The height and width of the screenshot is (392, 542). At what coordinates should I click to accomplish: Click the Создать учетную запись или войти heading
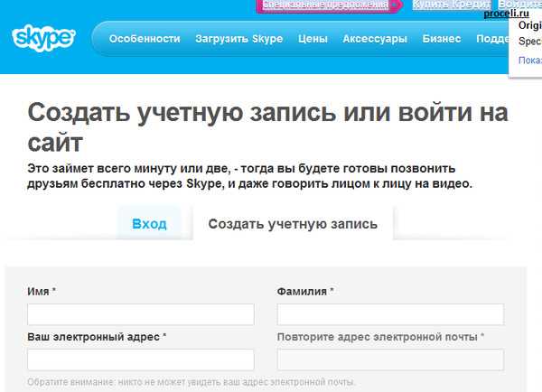coord(267,126)
